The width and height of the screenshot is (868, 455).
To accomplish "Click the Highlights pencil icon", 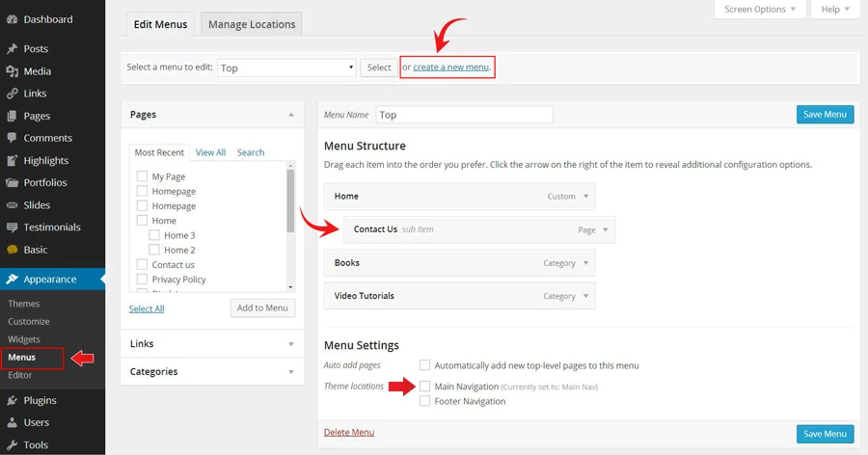I will tap(12, 161).
